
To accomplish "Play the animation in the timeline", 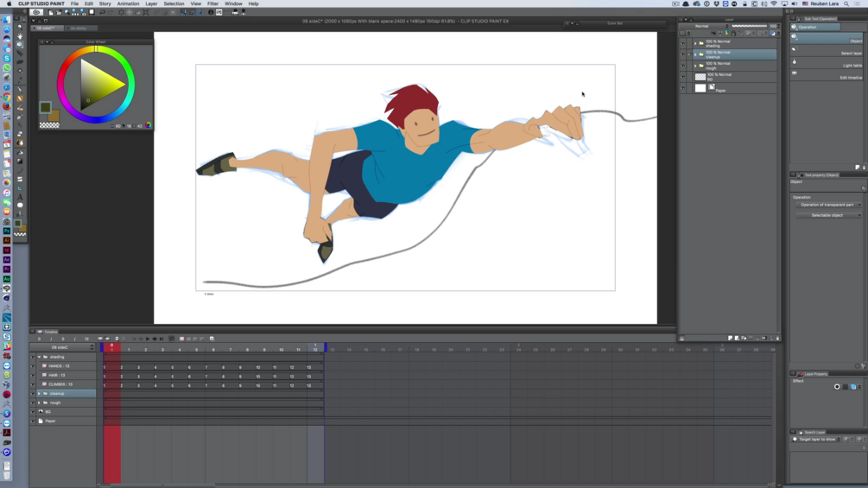I will click(147, 339).
